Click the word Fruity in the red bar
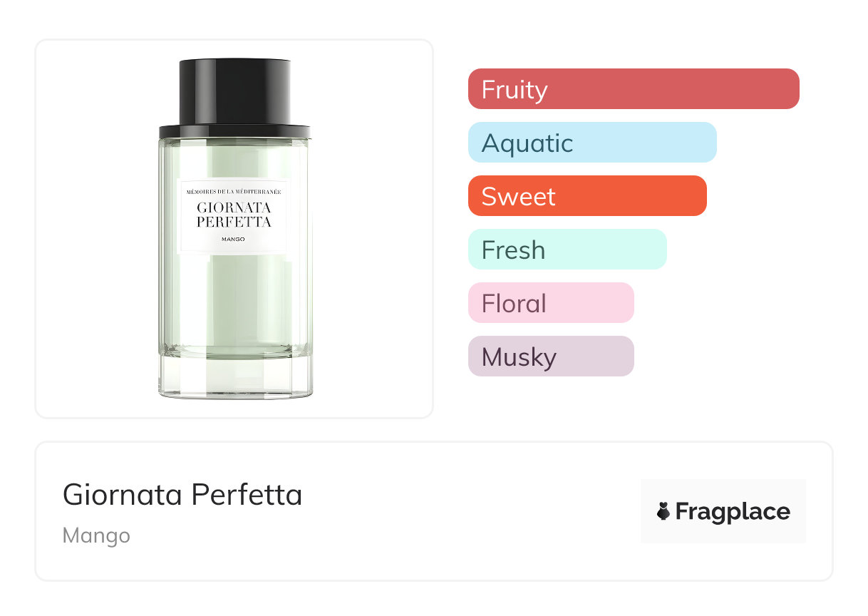 [x=515, y=89]
